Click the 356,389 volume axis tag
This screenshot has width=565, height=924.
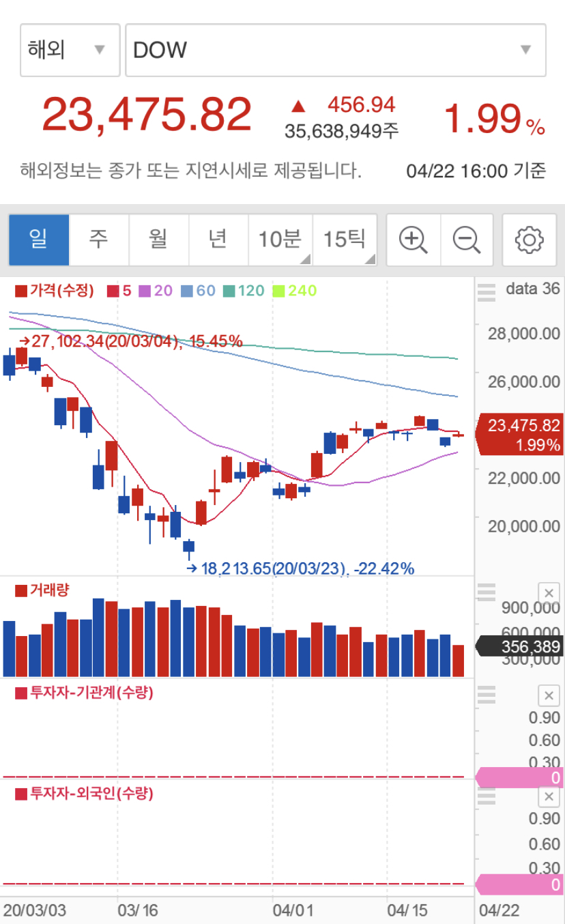[519, 646]
